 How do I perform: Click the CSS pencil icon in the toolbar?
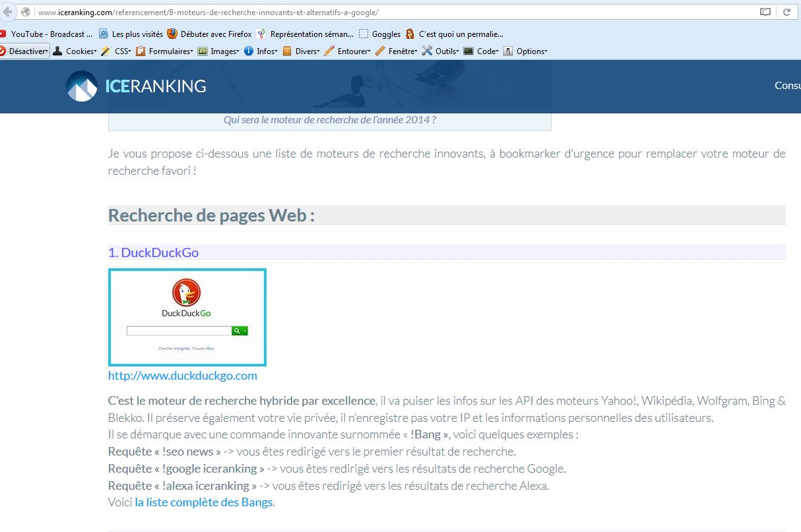click(106, 51)
